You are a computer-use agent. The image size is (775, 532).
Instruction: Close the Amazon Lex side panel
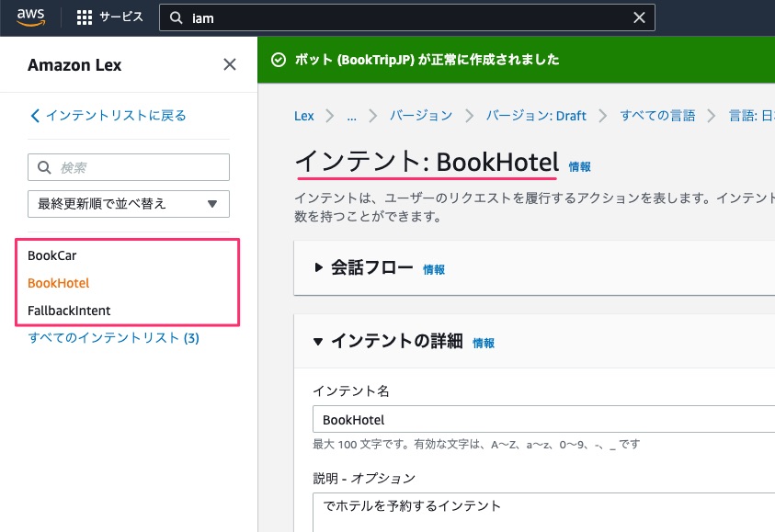(229, 64)
